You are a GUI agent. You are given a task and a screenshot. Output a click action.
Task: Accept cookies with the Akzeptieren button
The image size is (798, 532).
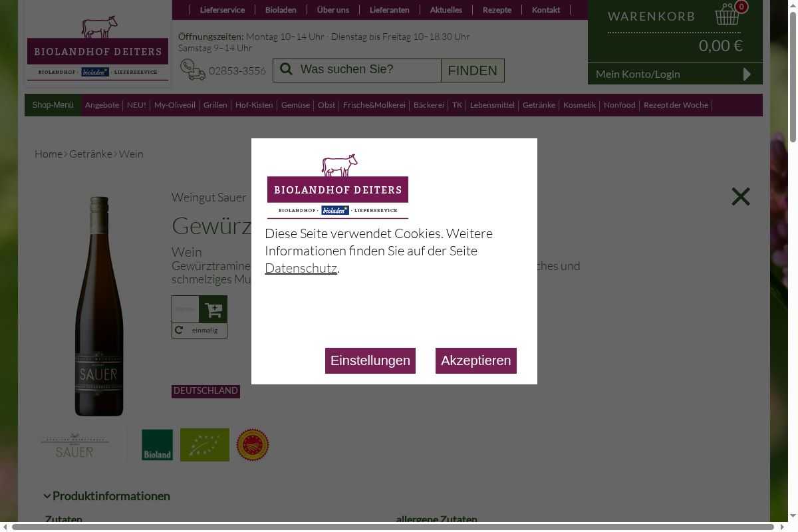[475, 360]
